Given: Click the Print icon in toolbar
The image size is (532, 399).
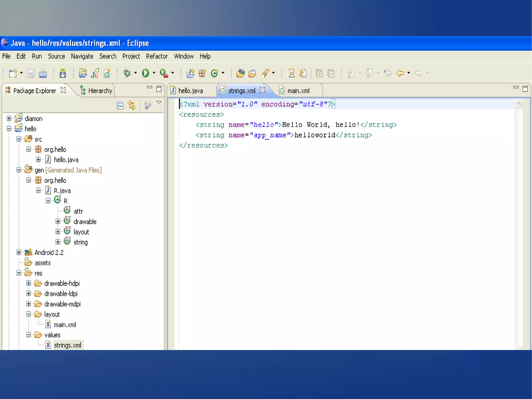Looking at the screenshot, I should click(x=43, y=74).
